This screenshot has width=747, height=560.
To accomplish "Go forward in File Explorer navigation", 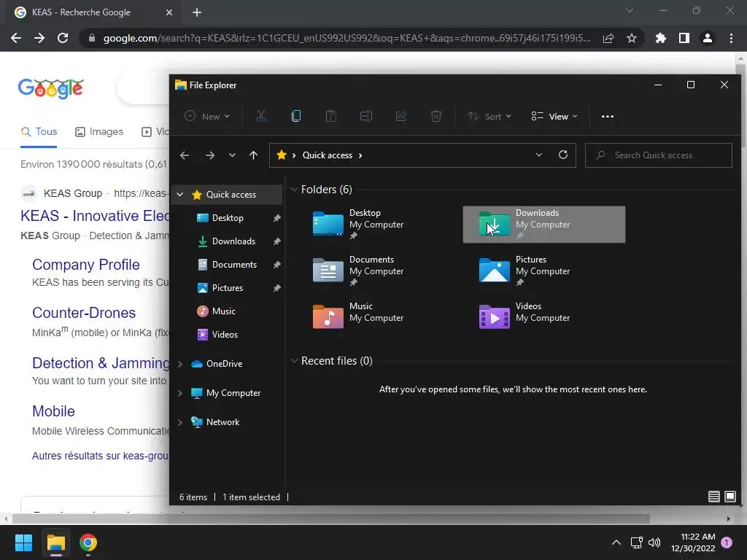I will [209, 155].
